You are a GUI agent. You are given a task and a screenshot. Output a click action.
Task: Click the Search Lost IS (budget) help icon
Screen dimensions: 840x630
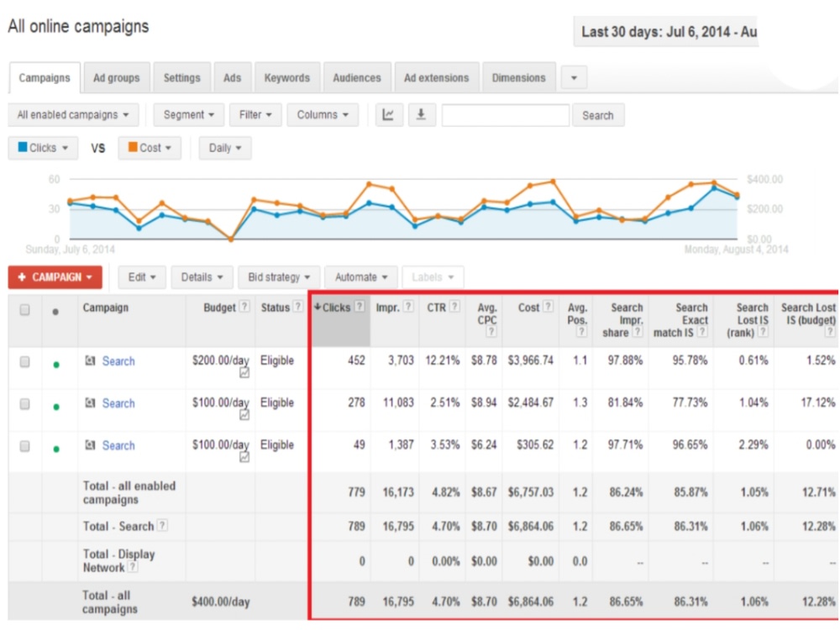pyautogui.click(x=830, y=332)
